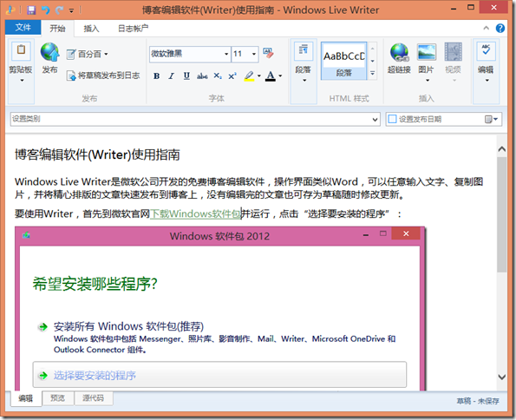
Task: Click the clear formatting eraser icon
Action: 268,53
